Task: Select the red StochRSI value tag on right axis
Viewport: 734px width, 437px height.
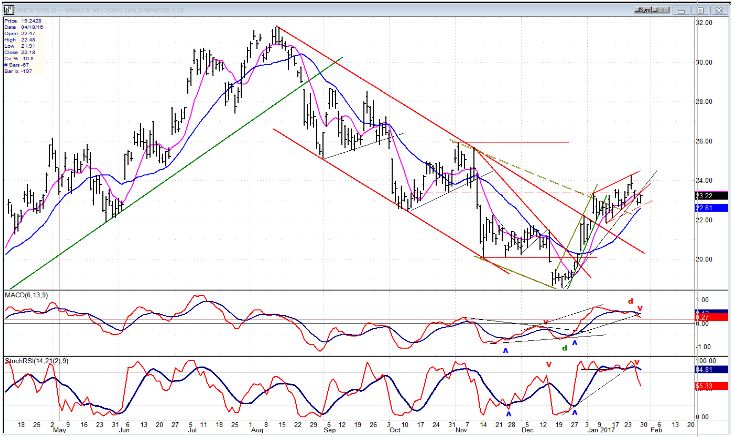Action: click(712, 386)
